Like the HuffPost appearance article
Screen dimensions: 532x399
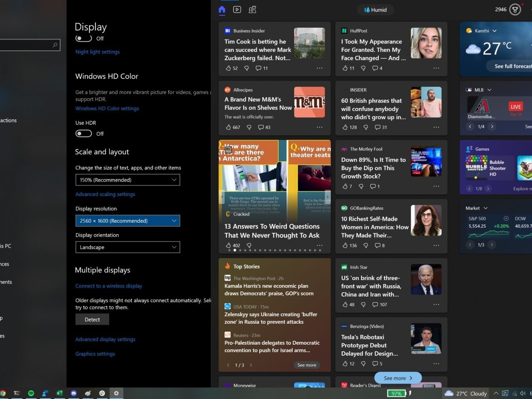[x=345, y=68]
